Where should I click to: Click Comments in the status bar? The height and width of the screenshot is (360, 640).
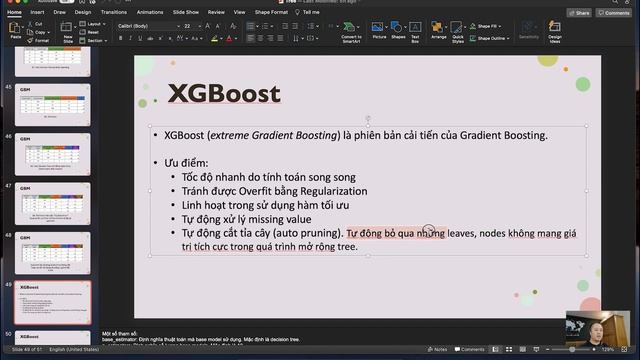point(469,349)
